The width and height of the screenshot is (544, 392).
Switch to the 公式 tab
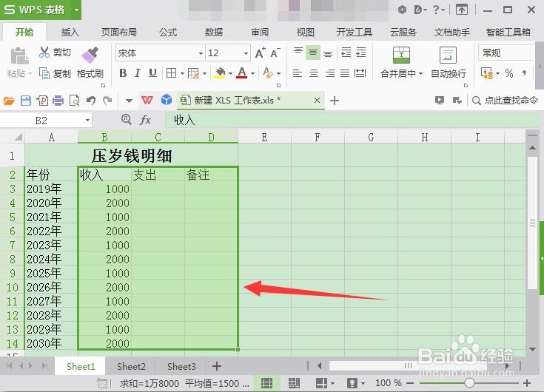pos(168,33)
